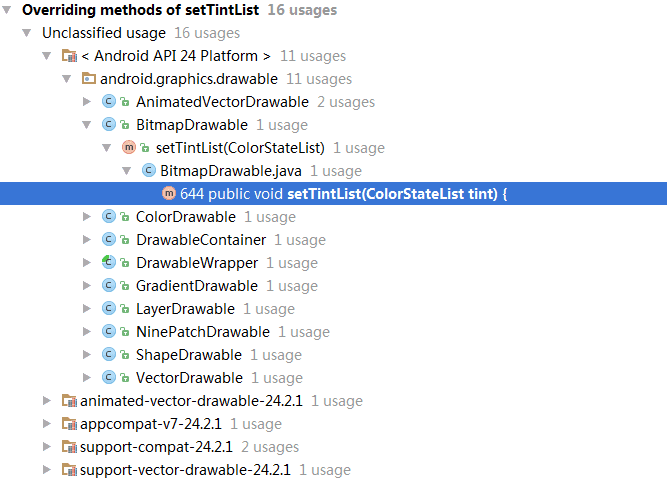Expand the ColorDrawable node
The width and height of the screenshot is (667, 504).
point(88,217)
